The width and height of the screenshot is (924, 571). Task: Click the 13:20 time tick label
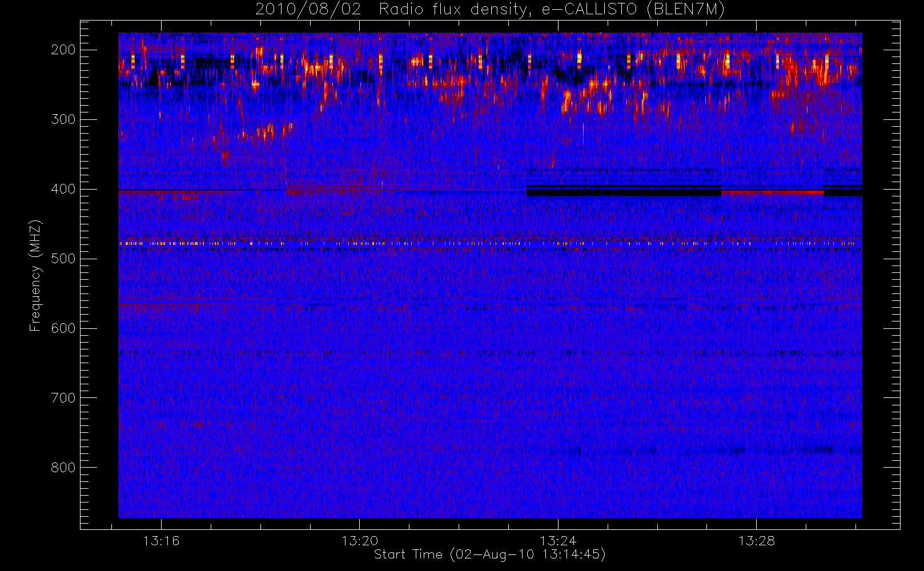coord(360,541)
